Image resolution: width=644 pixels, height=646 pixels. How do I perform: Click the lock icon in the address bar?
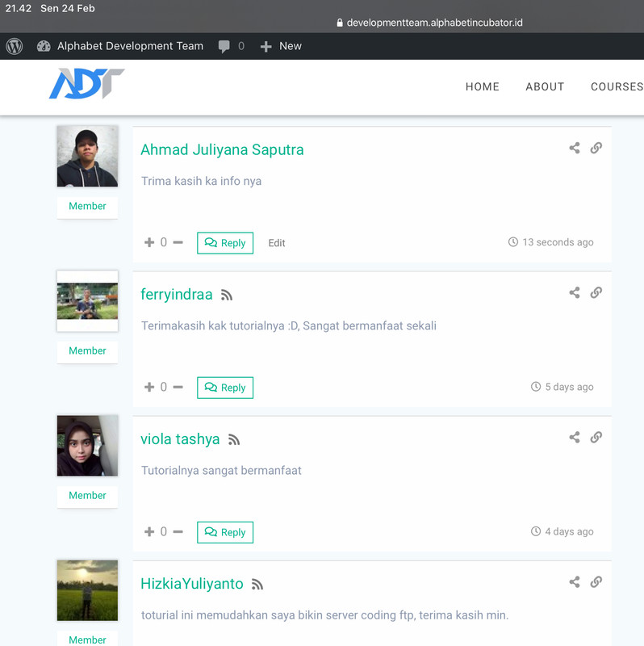(340, 23)
